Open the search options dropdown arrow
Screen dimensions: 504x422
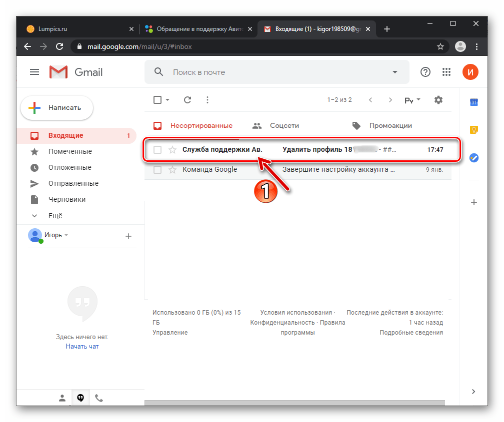point(394,72)
